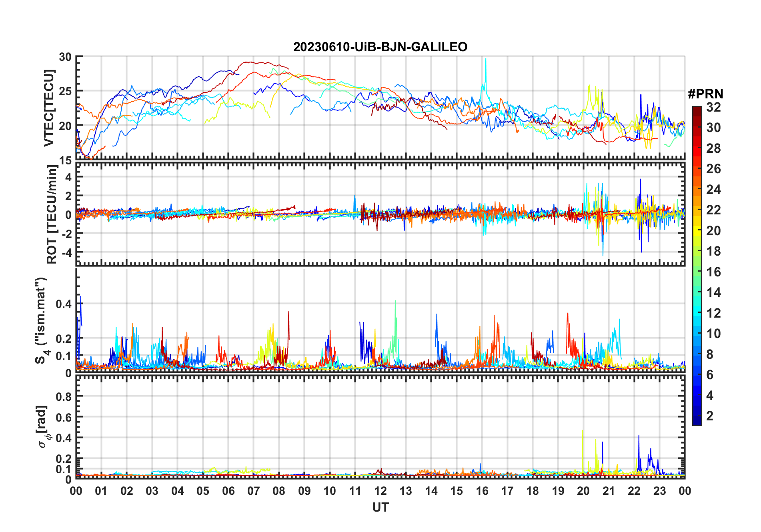
Task: Select hour label 21 on UT axis
Action: pos(609,491)
